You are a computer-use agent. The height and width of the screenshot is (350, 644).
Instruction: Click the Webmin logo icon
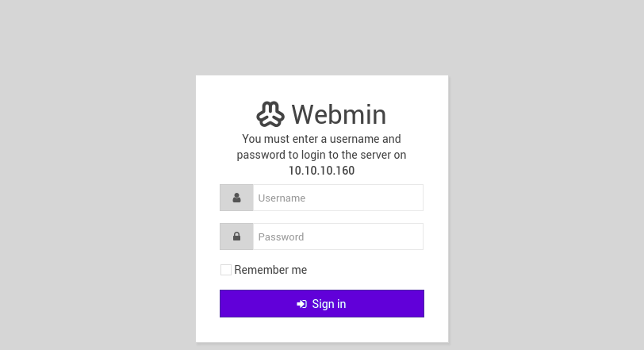[270, 114]
